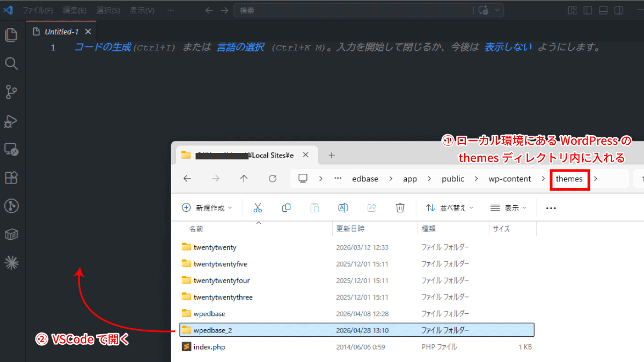644x362 pixels.
Task: Navigate to wp-content in the address bar
Action: click(510, 179)
